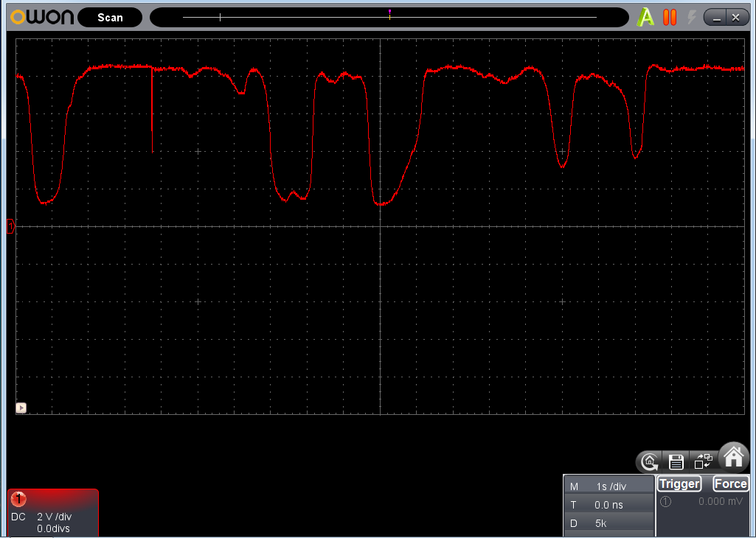Viewport: 756px width, 538px height.
Task: Click the purple trigger marker in overview bar
Action: (389, 13)
